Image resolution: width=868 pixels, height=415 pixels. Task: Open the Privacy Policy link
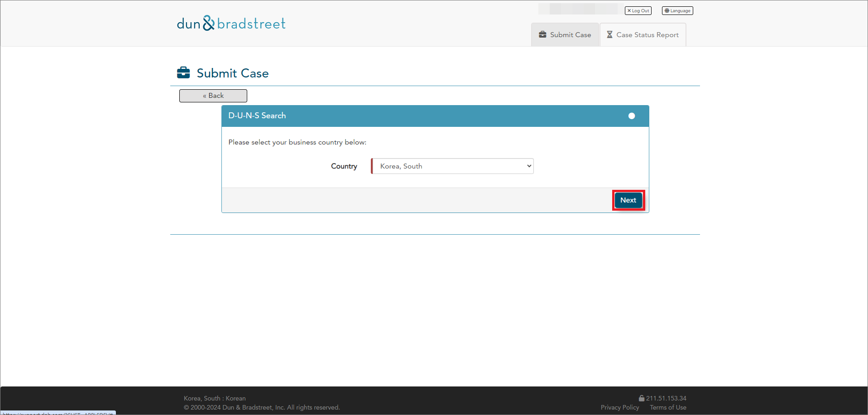click(620, 407)
